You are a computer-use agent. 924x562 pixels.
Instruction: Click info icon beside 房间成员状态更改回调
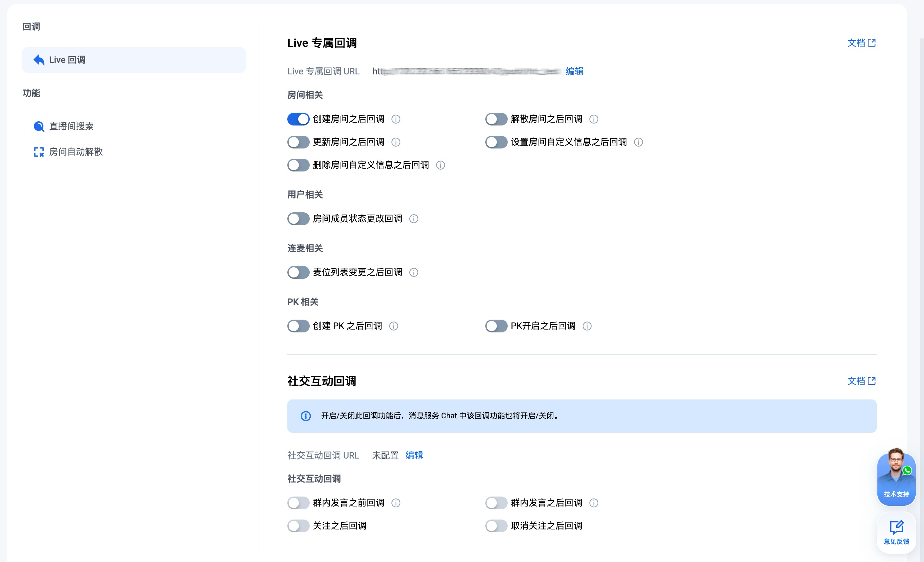pos(413,219)
